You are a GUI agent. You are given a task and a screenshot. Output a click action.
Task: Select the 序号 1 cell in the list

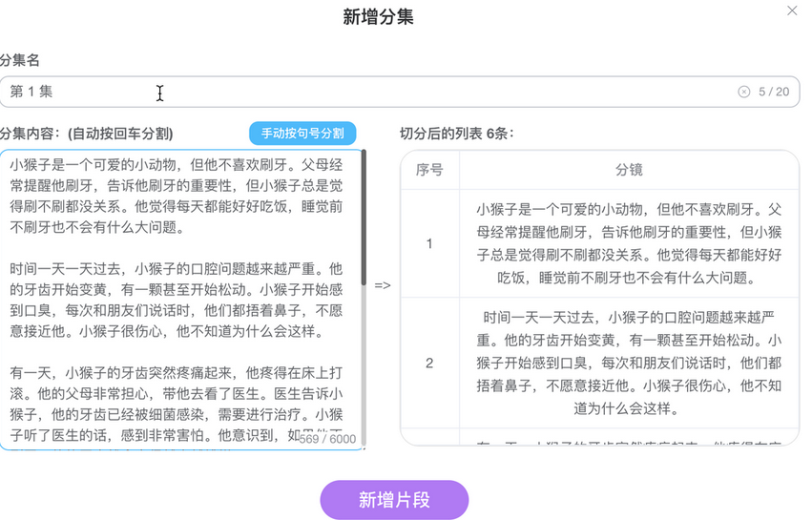429,243
